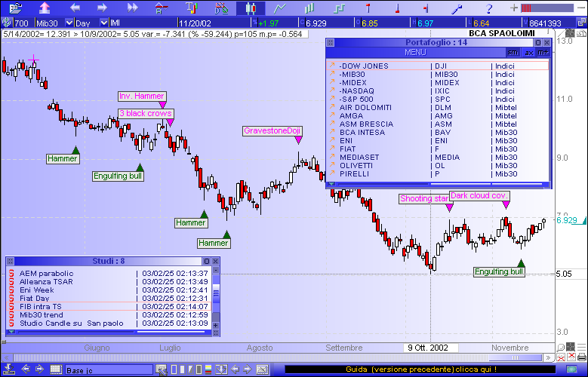Open Studio Candle su San paolo study
The height and width of the screenshot is (377, 588).
(109, 323)
